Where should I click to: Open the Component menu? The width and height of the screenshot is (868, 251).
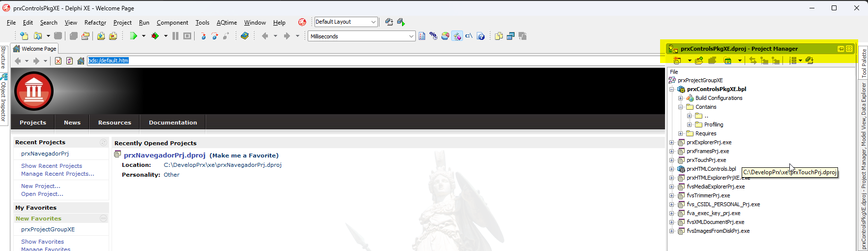[173, 23]
